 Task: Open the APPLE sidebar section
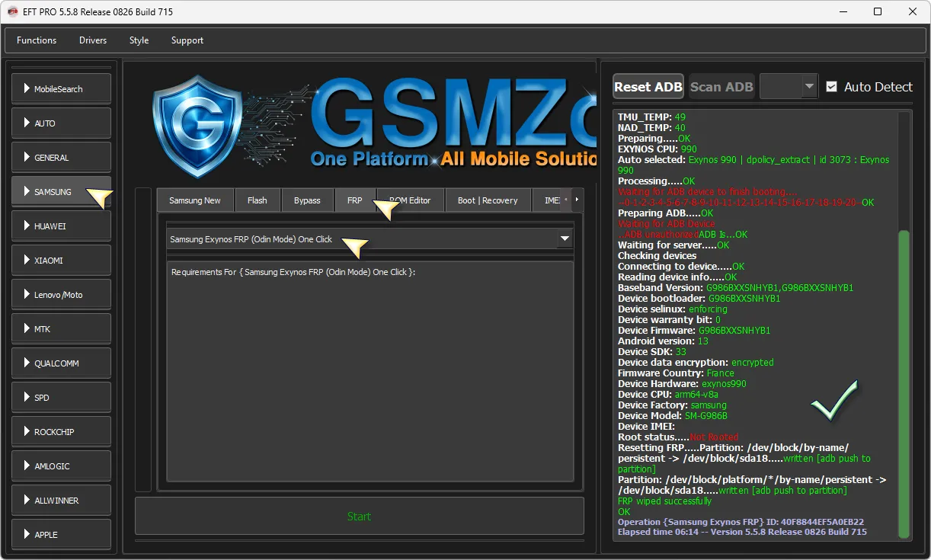pyautogui.click(x=61, y=535)
